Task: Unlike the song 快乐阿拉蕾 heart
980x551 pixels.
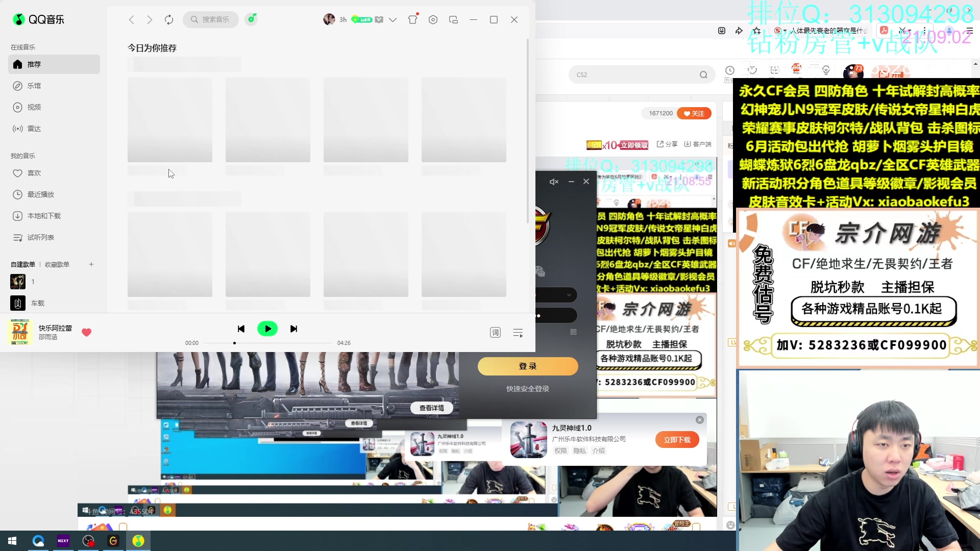Action: pos(87,332)
